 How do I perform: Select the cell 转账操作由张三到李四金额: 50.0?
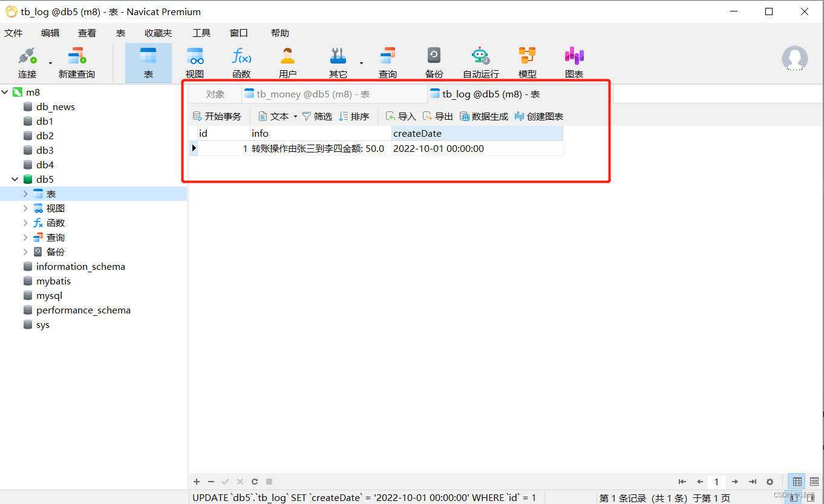point(321,148)
